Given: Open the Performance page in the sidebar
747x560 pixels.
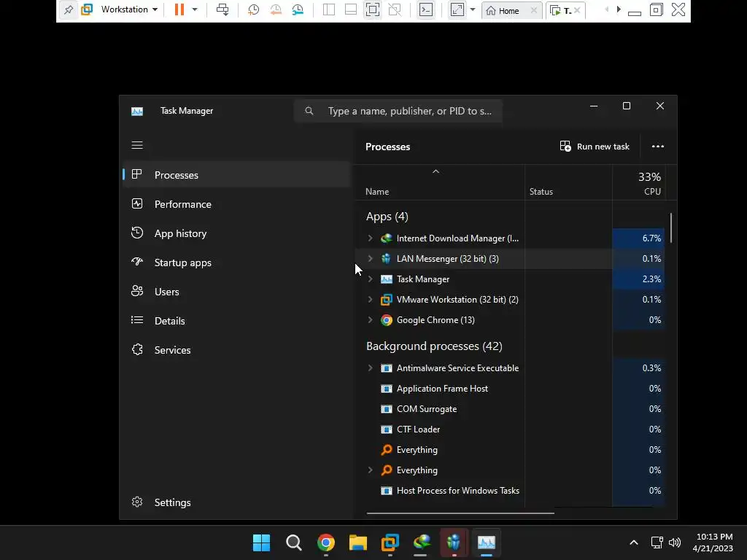Looking at the screenshot, I should click(x=237, y=204).
